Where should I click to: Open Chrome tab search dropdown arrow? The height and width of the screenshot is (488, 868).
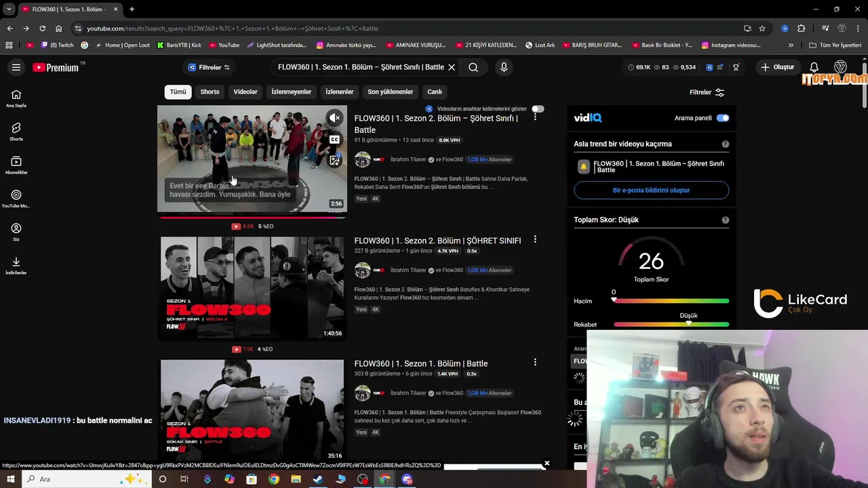(x=9, y=9)
